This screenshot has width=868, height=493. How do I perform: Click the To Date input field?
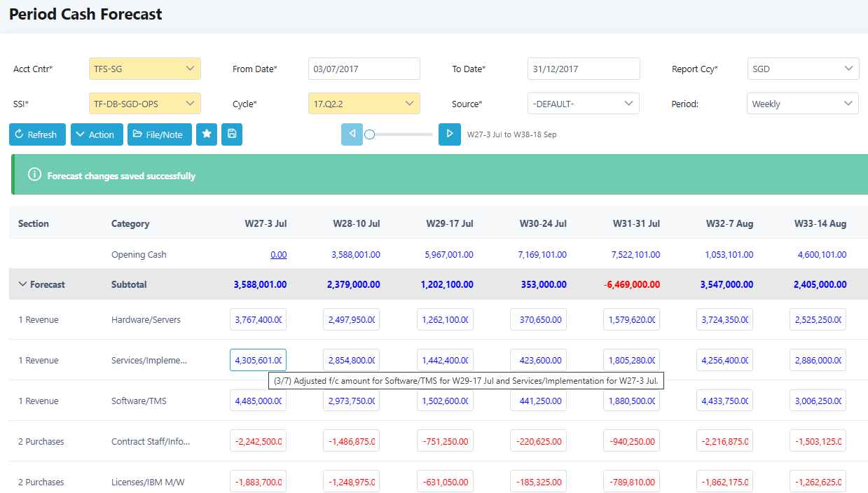click(583, 69)
